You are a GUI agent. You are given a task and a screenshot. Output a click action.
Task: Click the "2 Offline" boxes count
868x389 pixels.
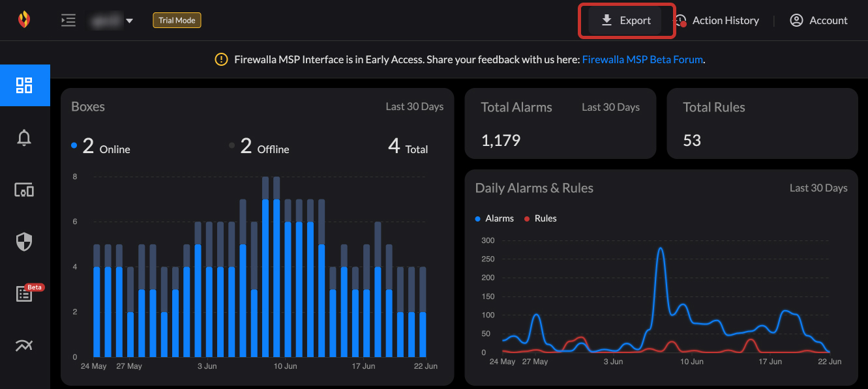(259, 146)
